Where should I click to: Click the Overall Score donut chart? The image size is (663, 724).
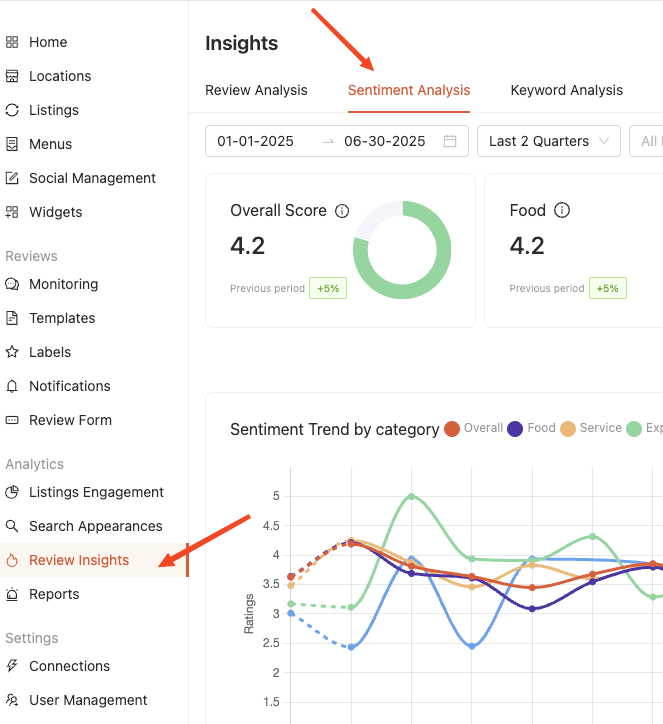[x=402, y=250]
